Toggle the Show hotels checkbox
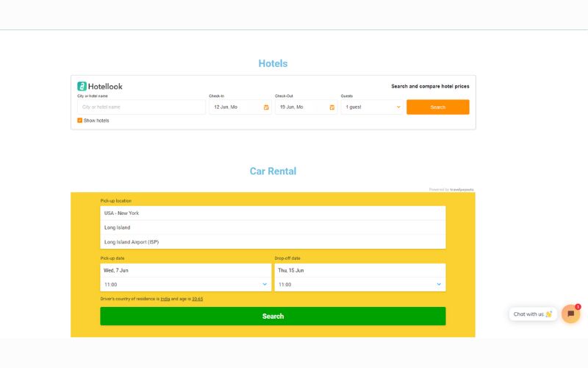Image resolution: width=588 pixels, height=368 pixels. [x=80, y=121]
